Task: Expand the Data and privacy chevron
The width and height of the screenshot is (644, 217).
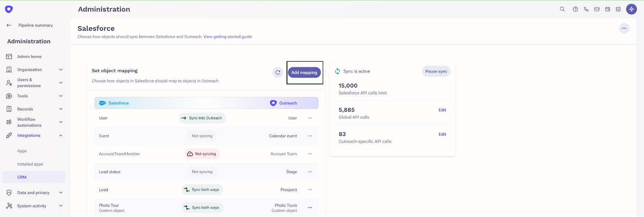Action: (61, 193)
